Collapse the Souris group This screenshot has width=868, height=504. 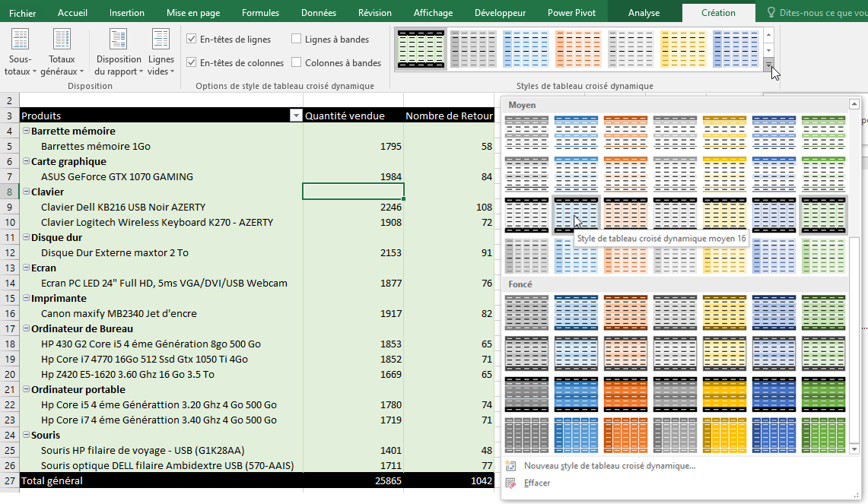(x=26, y=435)
